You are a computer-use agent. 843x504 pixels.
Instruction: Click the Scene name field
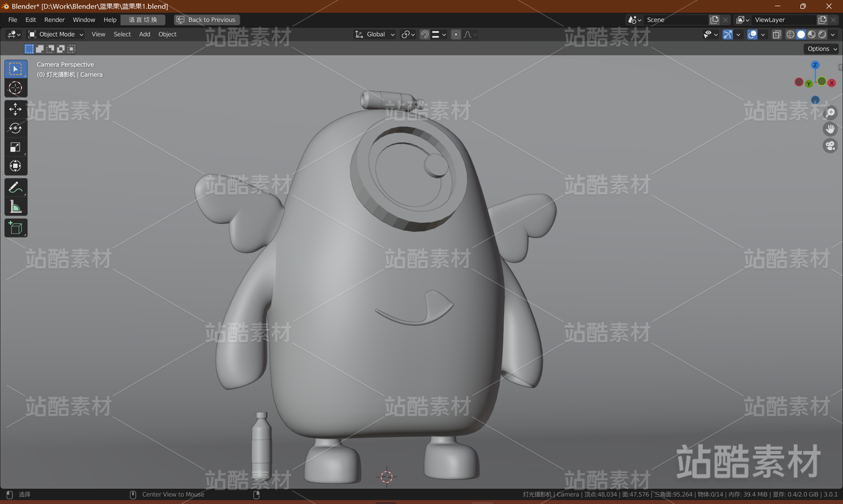[x=676, y=20]
